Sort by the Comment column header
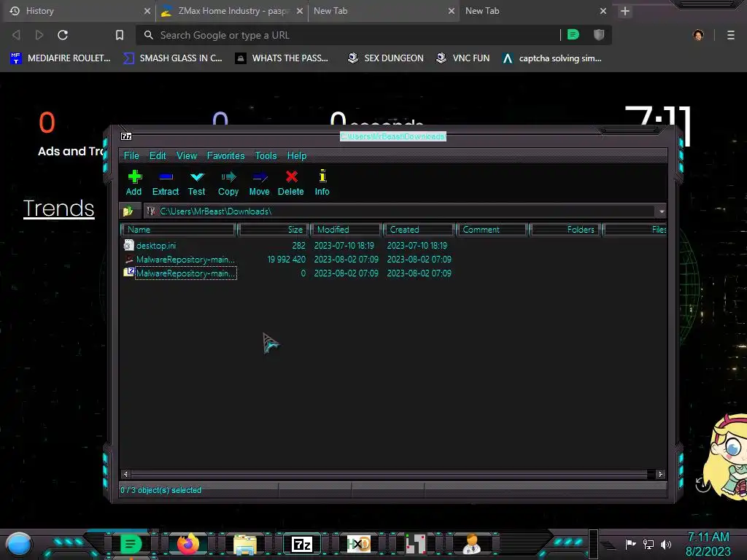Viewport: 747px width, 560px height. point(492,230)
